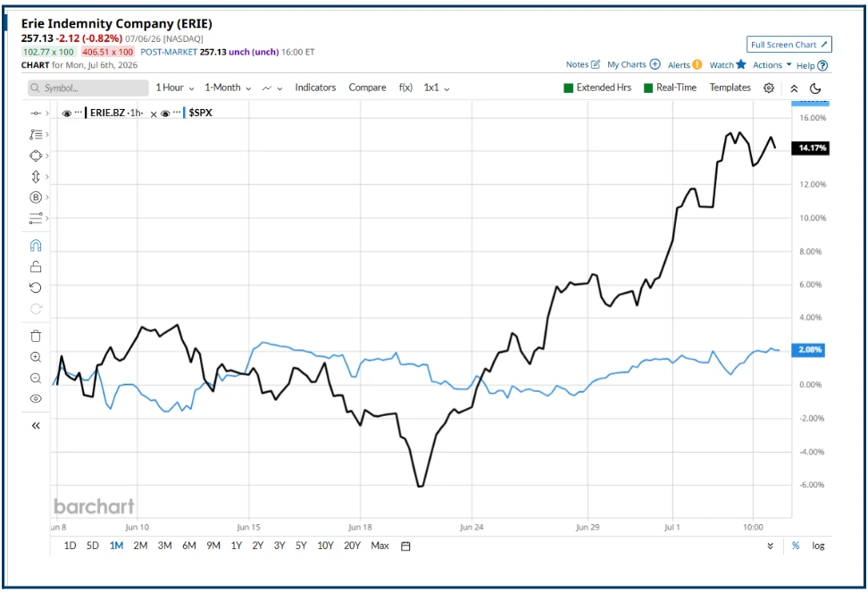Hide the ERIE.BZ series with eye icon
Screen dimensions: 868x592
pyautogui.click(x=66, y=113)
